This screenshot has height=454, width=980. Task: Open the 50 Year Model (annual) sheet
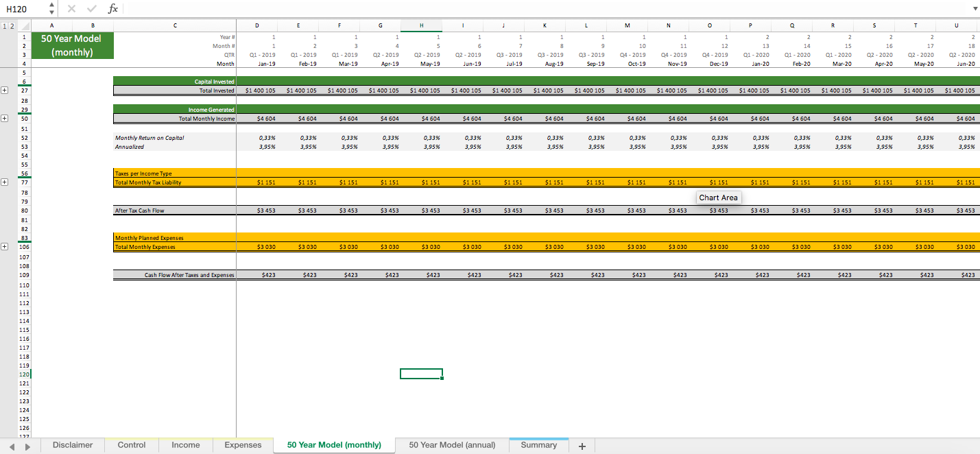[x=452, y=445]
